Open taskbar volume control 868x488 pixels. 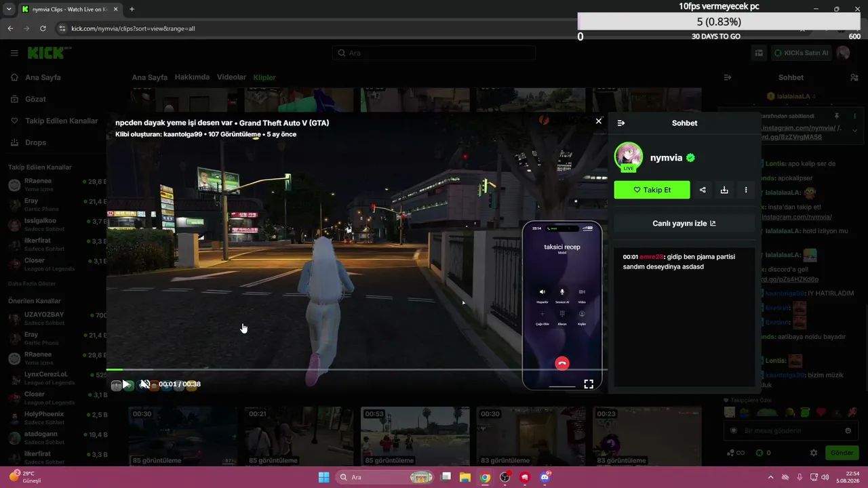pyautogui.click(x=825, y=477)
